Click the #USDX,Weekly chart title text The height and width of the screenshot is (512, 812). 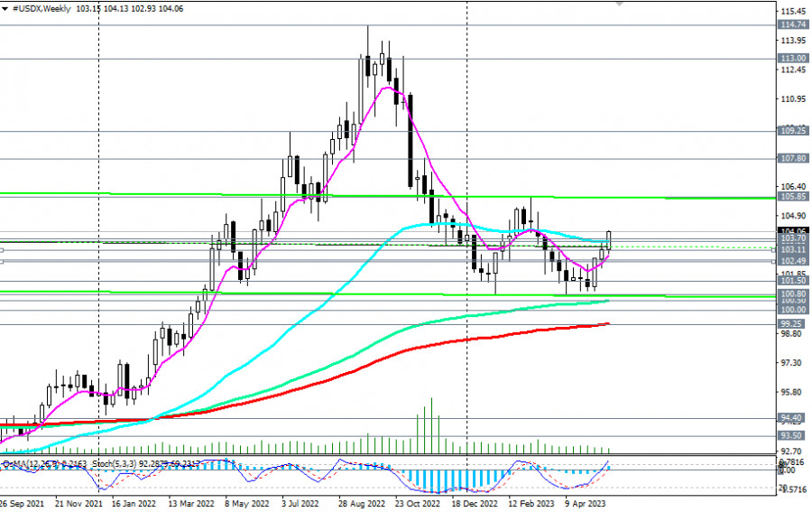coord(43,7)
